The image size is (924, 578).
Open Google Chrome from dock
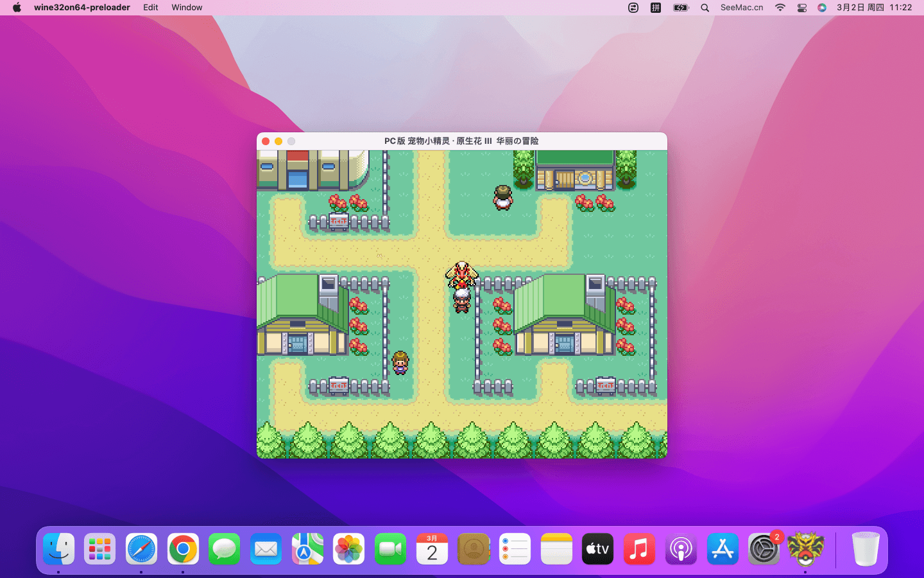tap(183, 549)
